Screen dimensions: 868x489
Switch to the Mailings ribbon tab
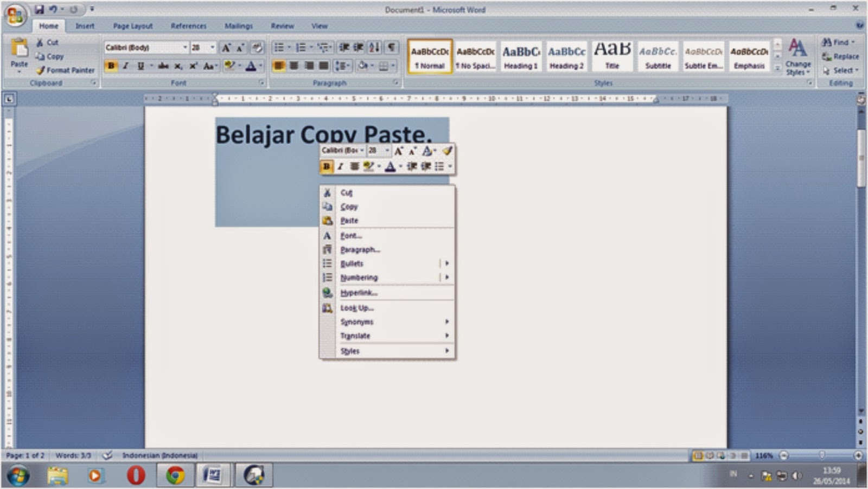(238, 25)
